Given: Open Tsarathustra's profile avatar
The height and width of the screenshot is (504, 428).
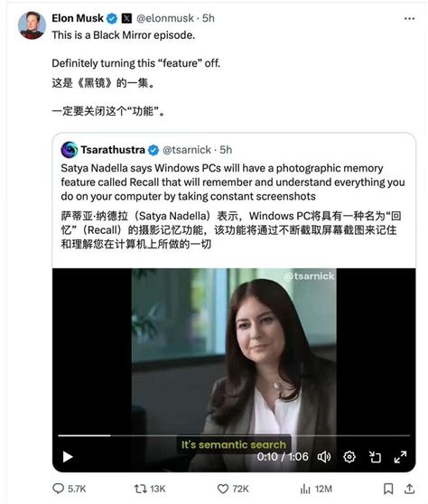Looking at the screenshot, I should (70, 150).
